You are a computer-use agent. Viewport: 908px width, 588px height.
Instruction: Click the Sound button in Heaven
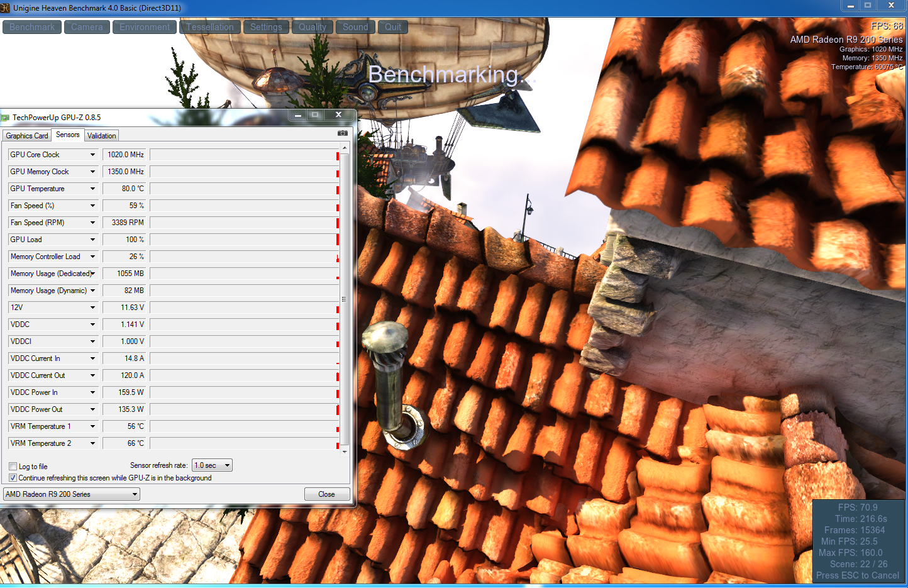click(355, 27)
